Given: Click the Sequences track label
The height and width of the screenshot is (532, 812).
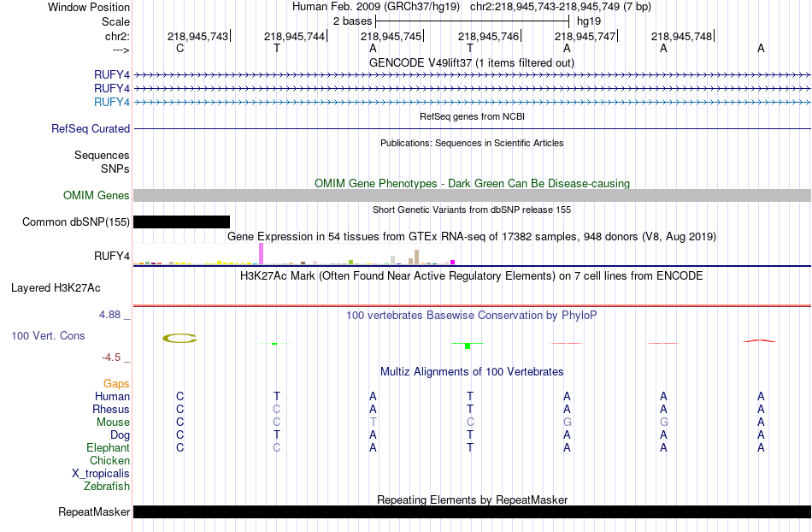Looking at the screenshot, I should 102,156.
